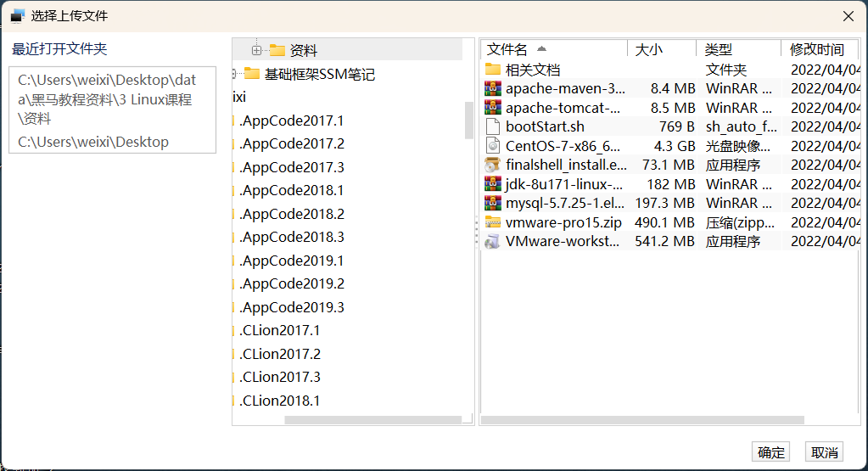Select .AppCode2018.3 in folder tree

pos(292,237)
